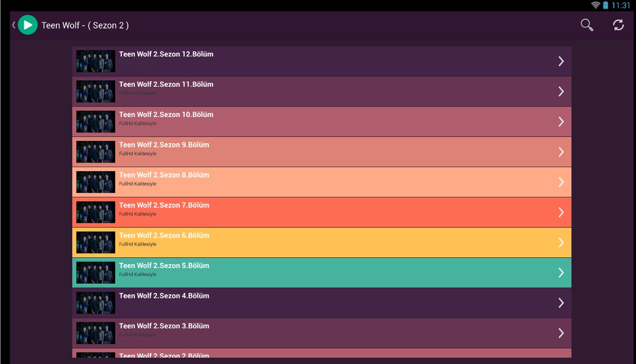Open chevron for 2.Sezon 10.Bölüm
The image size is (636, 364).
coord(561,121)
